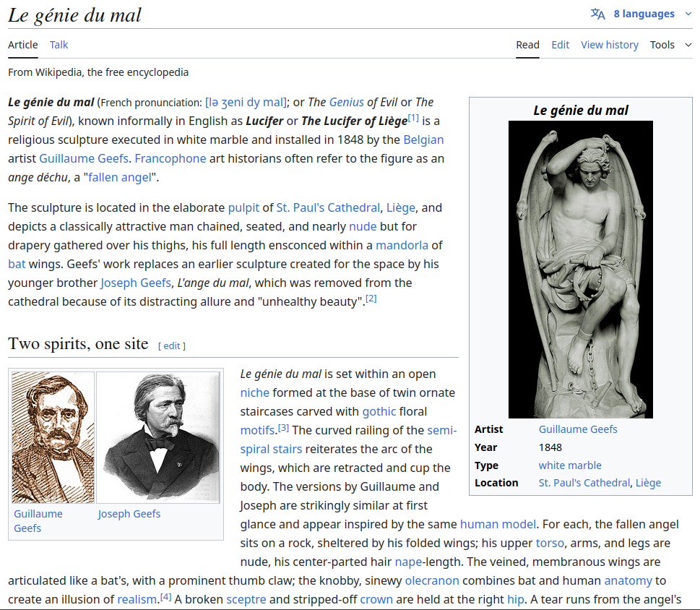Open the Belgian link

pos(423,139)
